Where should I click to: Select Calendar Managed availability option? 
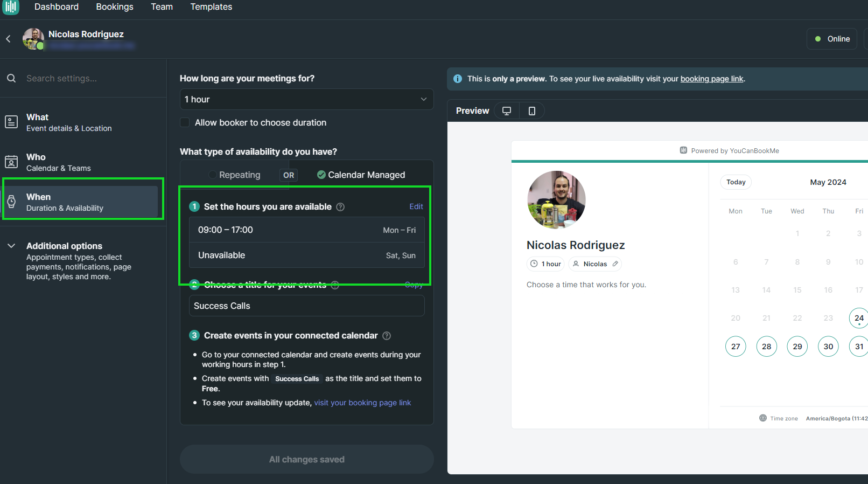pyautogui.click(x=361, y=175)
